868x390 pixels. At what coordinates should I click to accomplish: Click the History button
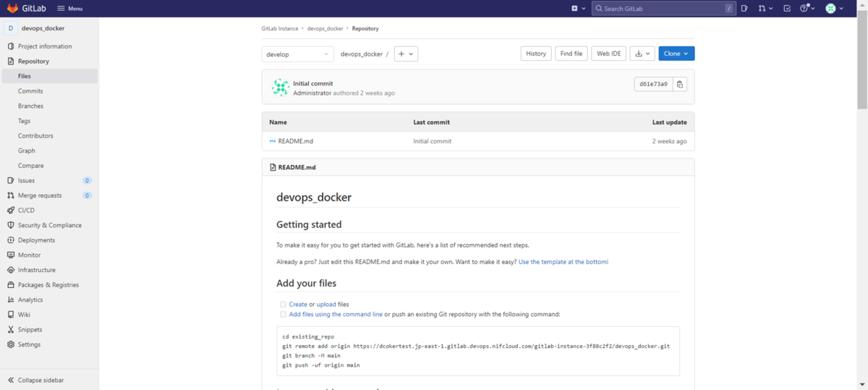point(536,54)
